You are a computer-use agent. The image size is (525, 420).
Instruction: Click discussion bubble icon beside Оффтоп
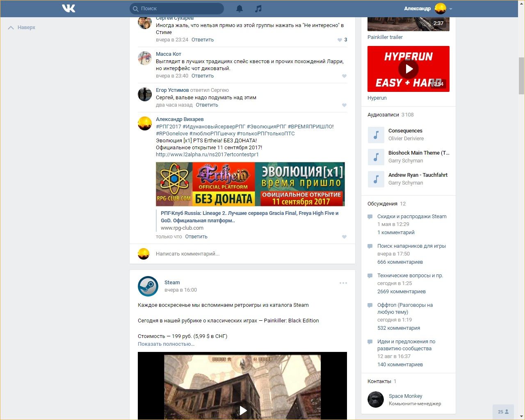coord(370,306)
